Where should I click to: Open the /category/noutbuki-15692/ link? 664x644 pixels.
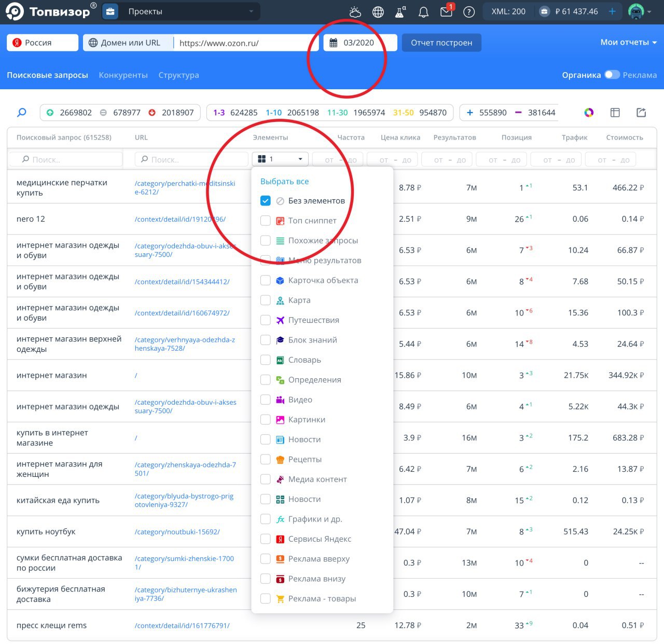click(177, 532)
